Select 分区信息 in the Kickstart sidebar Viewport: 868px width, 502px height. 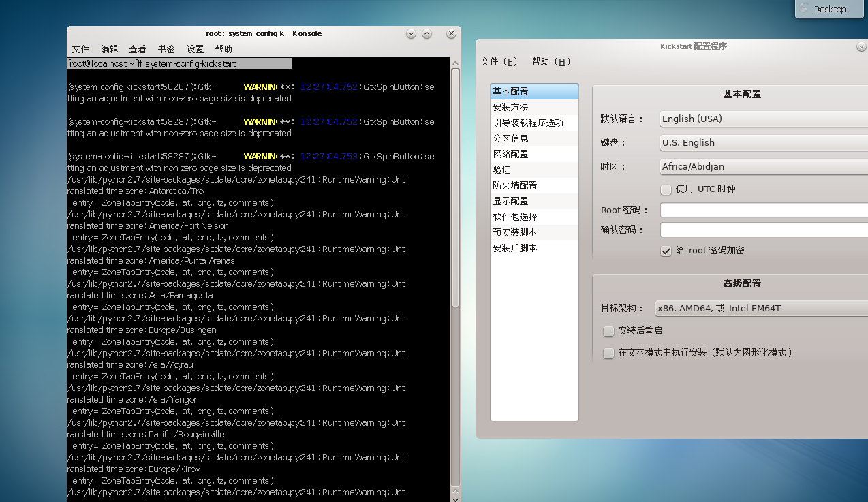click(534, 138)
